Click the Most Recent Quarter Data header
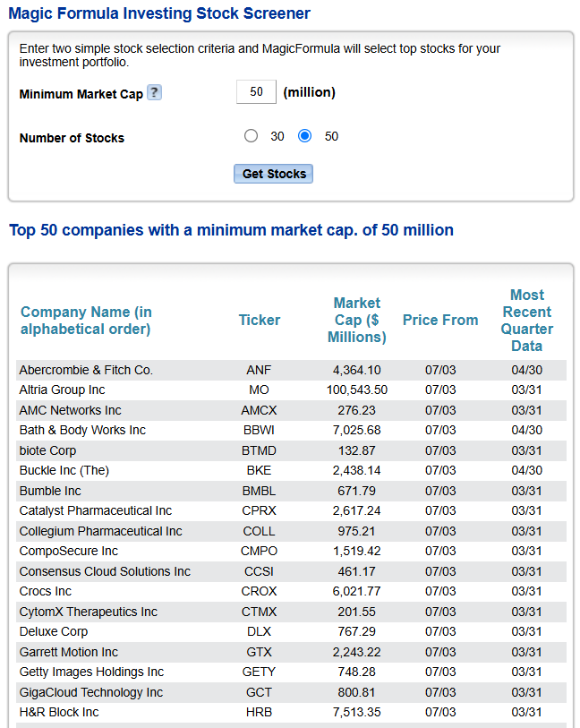 pyautogui.click(x=526, y=321)
